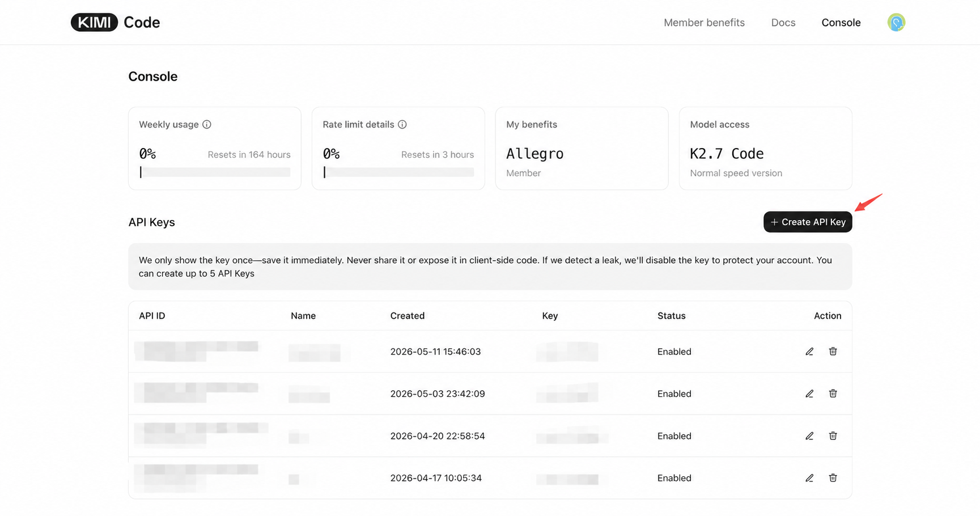Delete the key created 2026-05-03 23:42:09
Screen dimensions: 980x516
pyautogui.click(x=833, y=394)
